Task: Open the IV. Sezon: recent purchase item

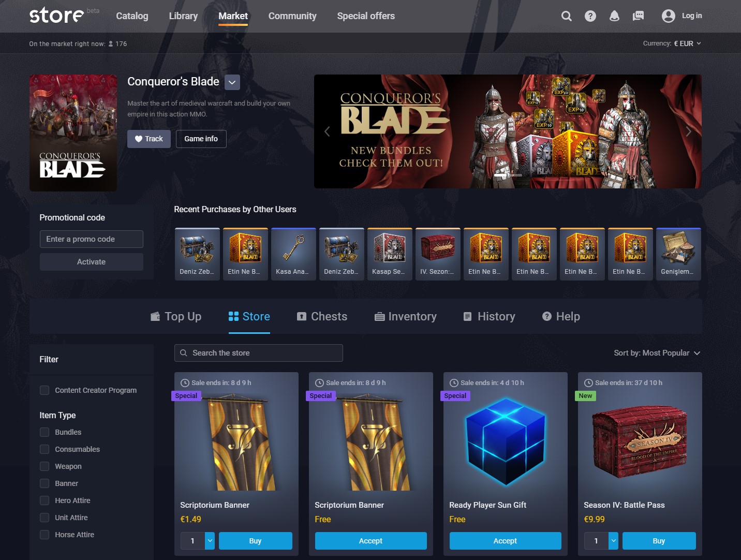Action: pos(438,254)
